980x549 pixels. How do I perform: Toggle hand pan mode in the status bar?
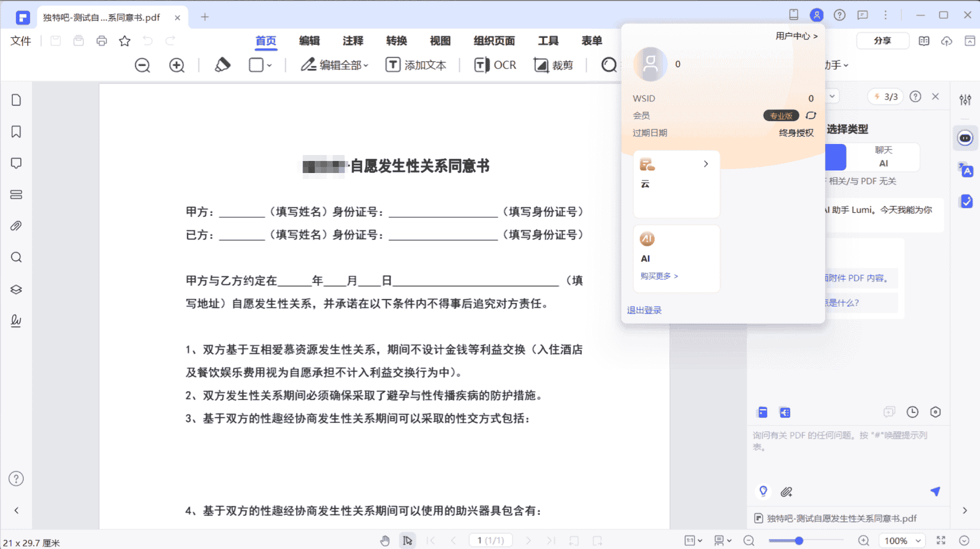click(385, 540)
